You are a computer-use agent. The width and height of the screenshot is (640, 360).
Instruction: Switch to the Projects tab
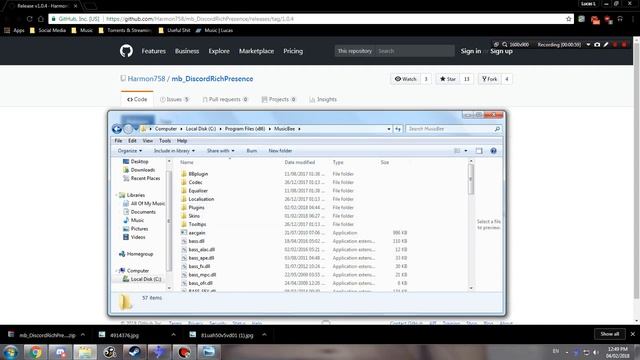[x=279, y=99]
